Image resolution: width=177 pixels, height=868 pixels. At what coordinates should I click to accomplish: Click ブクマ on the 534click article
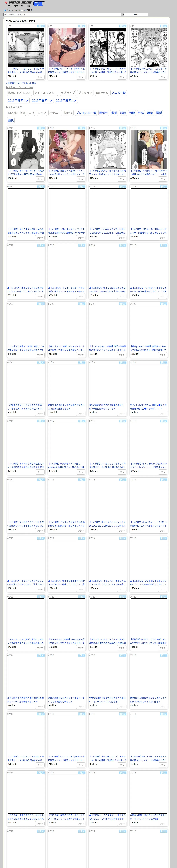pyautogui.click(x=40, y=238)
